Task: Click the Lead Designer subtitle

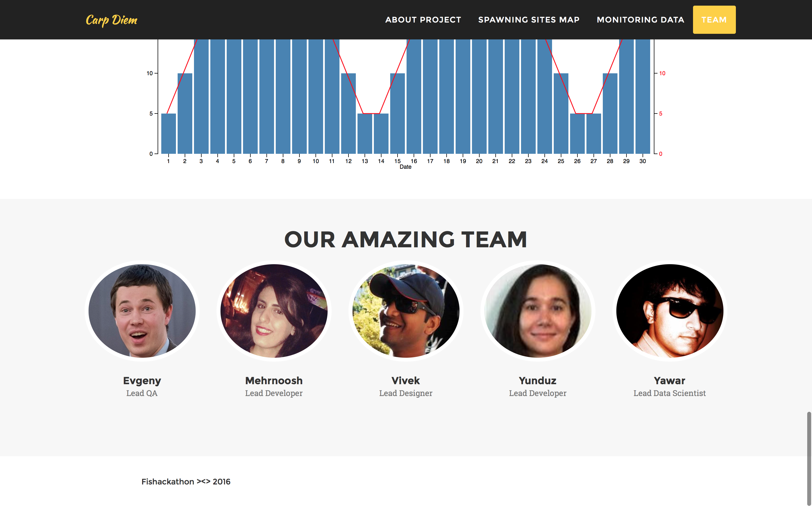Action: click(406, 393)
